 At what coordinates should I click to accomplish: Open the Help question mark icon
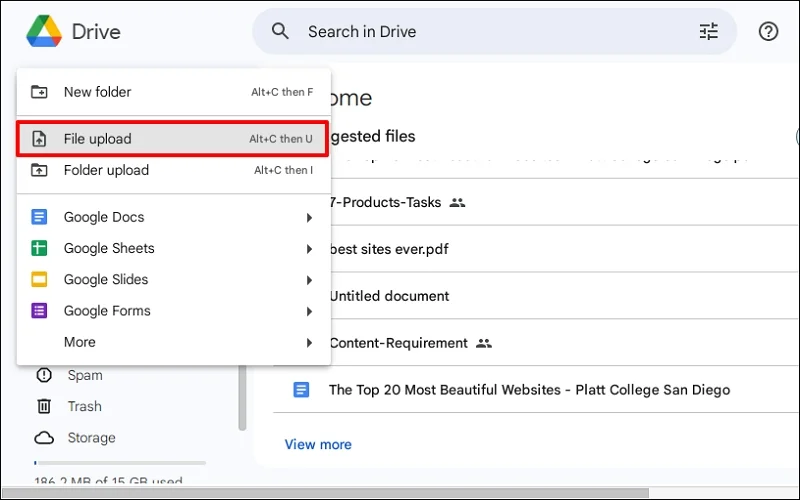click(768, 31)
